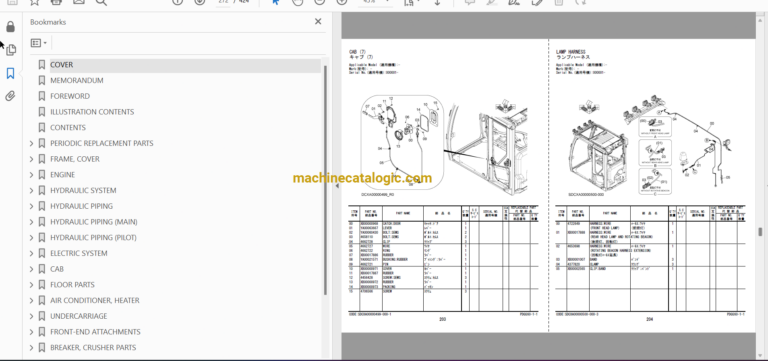Select the FRAME, COVER bookmark label
The image size is (768, 361).
pyautogui.click(x=75, y=159)
